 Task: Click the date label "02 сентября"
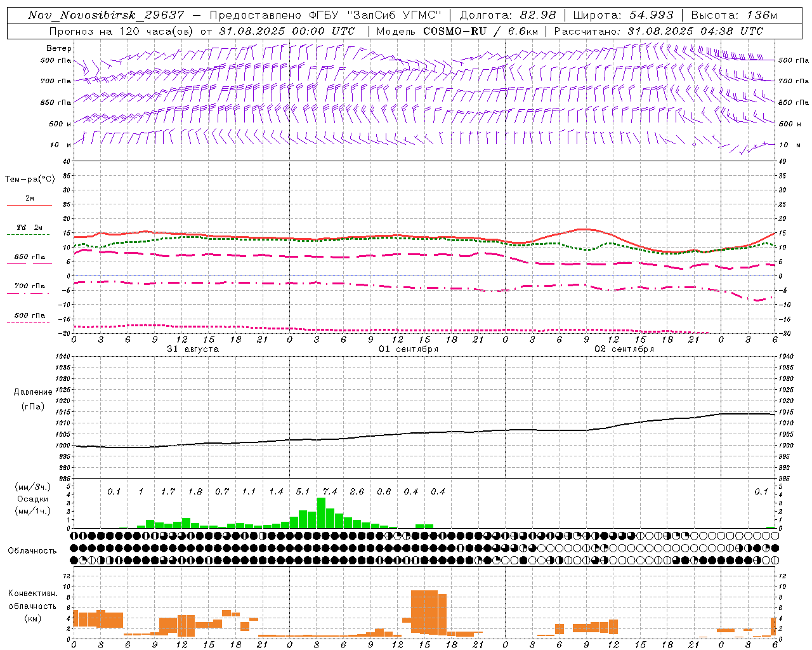click(x=624, y=349)
